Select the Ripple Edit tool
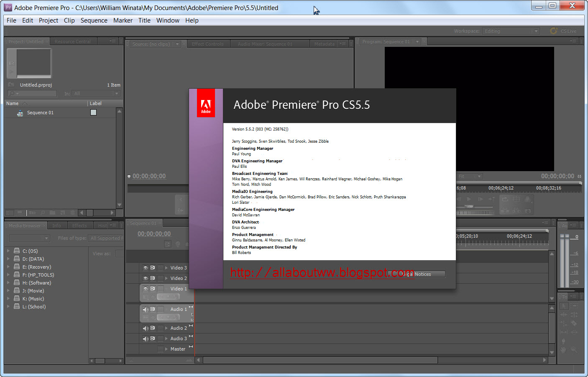This screenshot has height=377, width=588. point(564,315)
